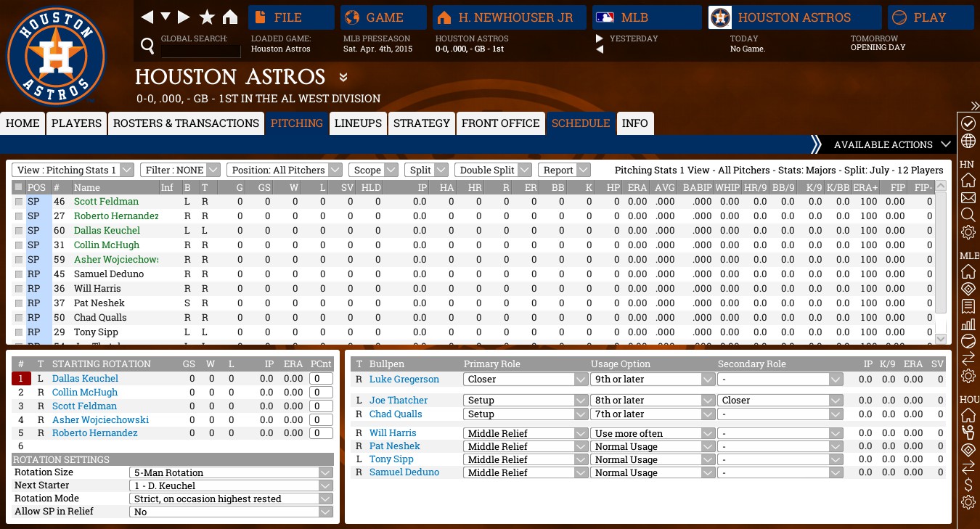Open Will Harris 'Use more often' usage dropdown

[x=653, y=433]
